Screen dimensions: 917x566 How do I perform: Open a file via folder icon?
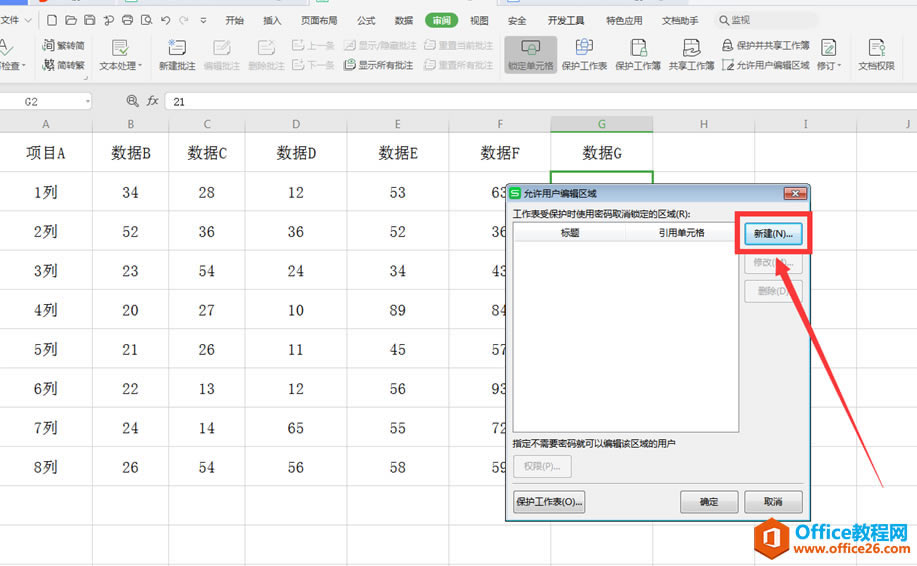[x=71, y=20]
